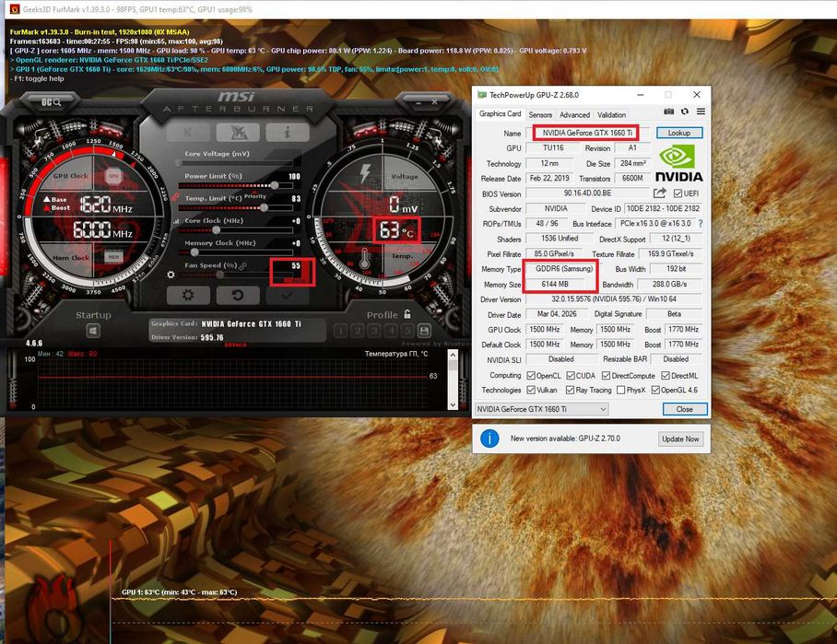Click the fan speed auto gear icon

[171, 275]
